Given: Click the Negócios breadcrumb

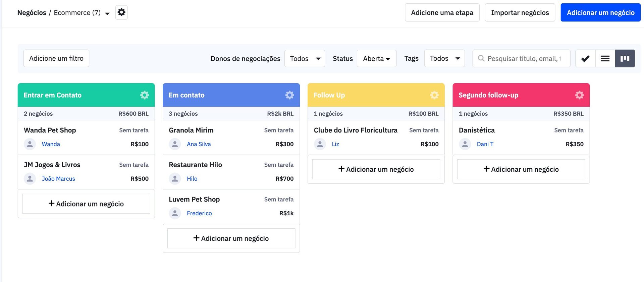Looking at the screenshot, I should 32,13.
